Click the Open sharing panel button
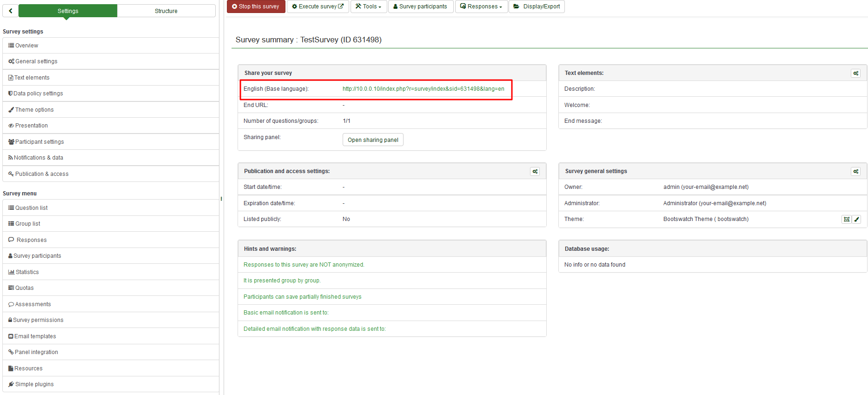Image resolution: width=868 pixels, height=395 pixels. (x=373, y=140)
